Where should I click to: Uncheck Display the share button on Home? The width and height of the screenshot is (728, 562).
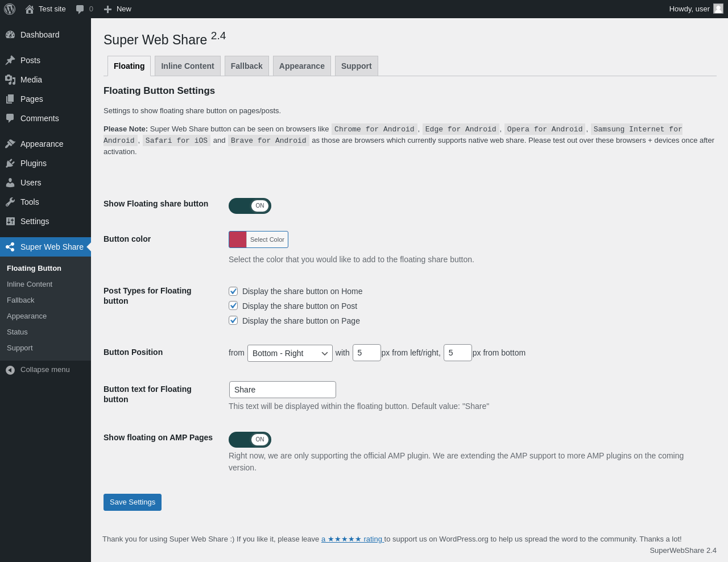pyautogui.click(x=233, y=291)
